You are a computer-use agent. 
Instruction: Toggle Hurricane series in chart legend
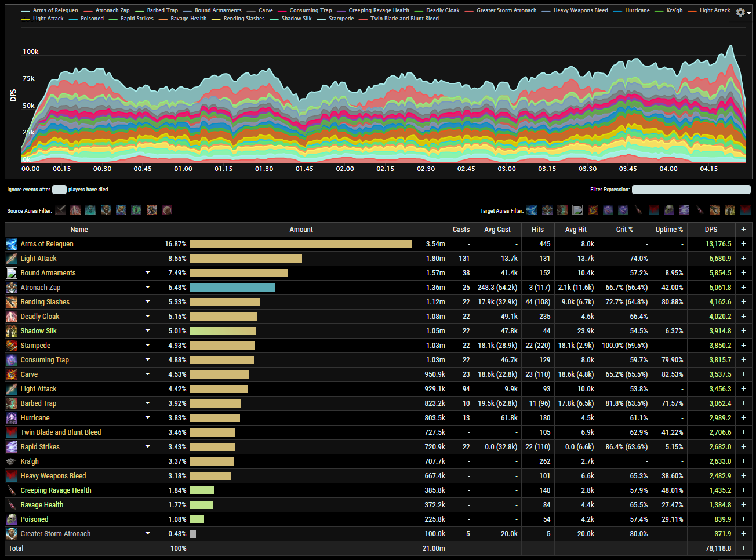coord(631,10)
